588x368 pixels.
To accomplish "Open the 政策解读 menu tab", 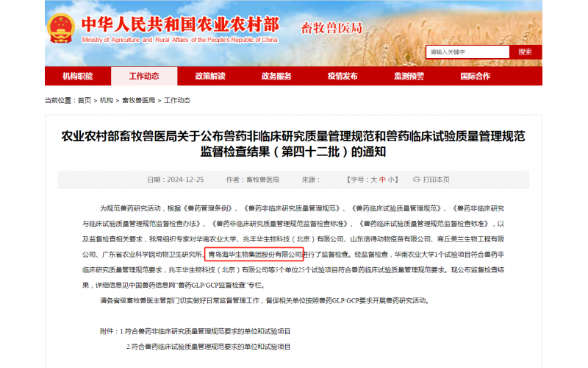I will click(210, 77).
